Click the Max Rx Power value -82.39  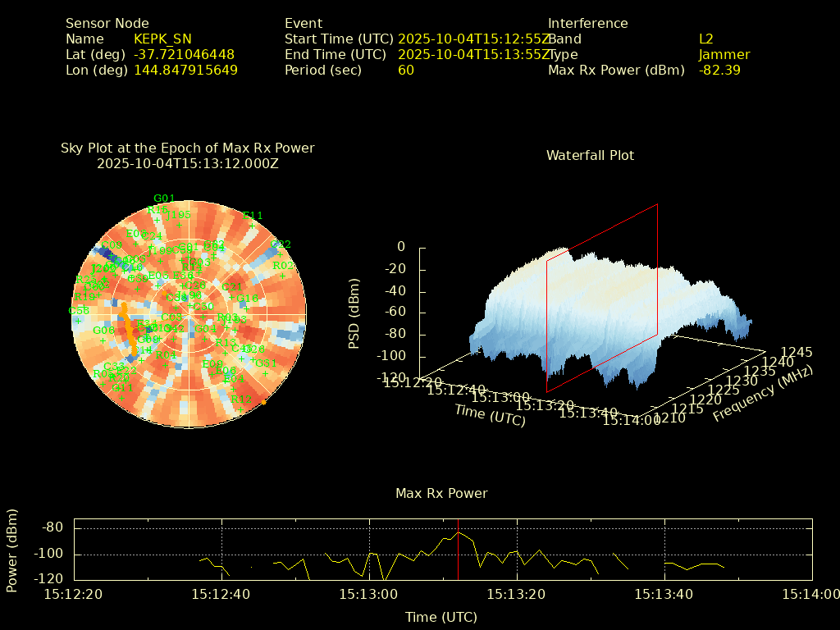[719, 71]
